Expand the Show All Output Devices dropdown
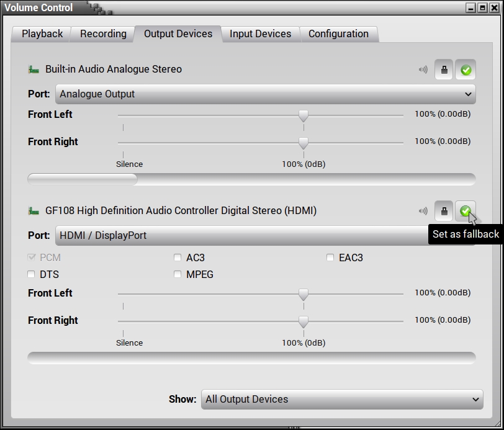 point(341,400)
